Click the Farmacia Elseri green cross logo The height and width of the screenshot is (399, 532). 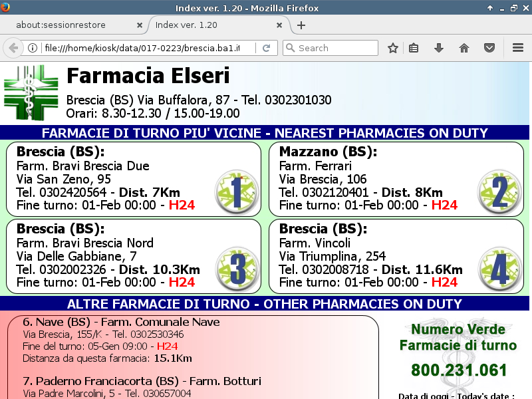[x=31, y=92]
